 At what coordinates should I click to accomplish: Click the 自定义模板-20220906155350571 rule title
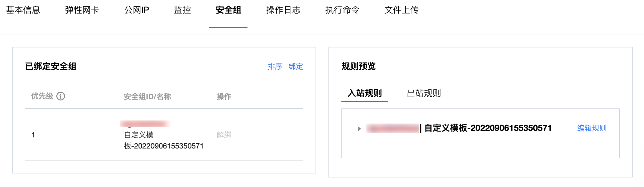point(488,128)
